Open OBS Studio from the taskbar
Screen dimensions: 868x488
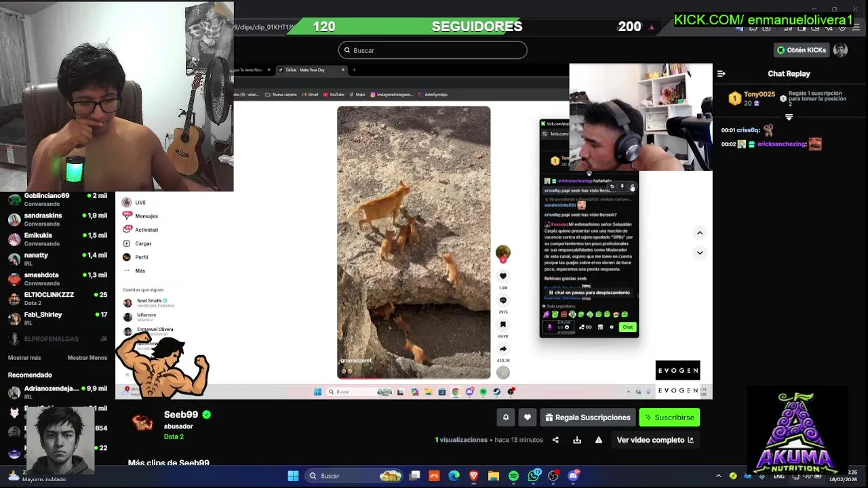tap(553, 476)
